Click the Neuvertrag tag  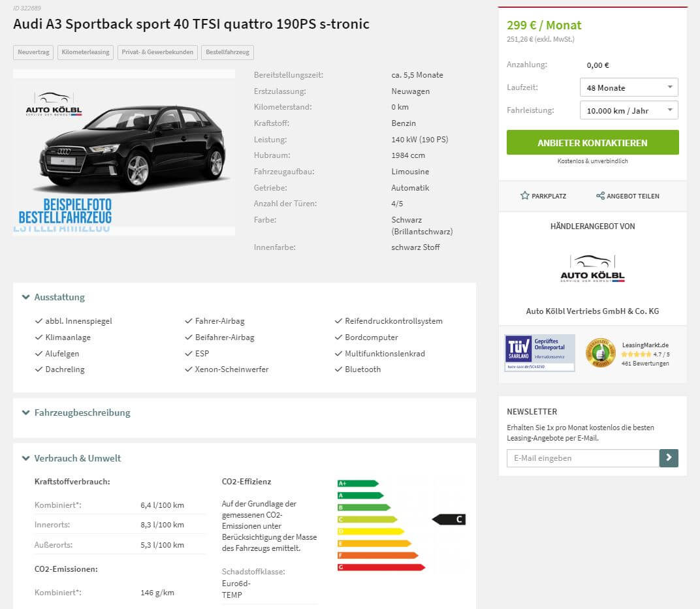(x=33, y=52)
